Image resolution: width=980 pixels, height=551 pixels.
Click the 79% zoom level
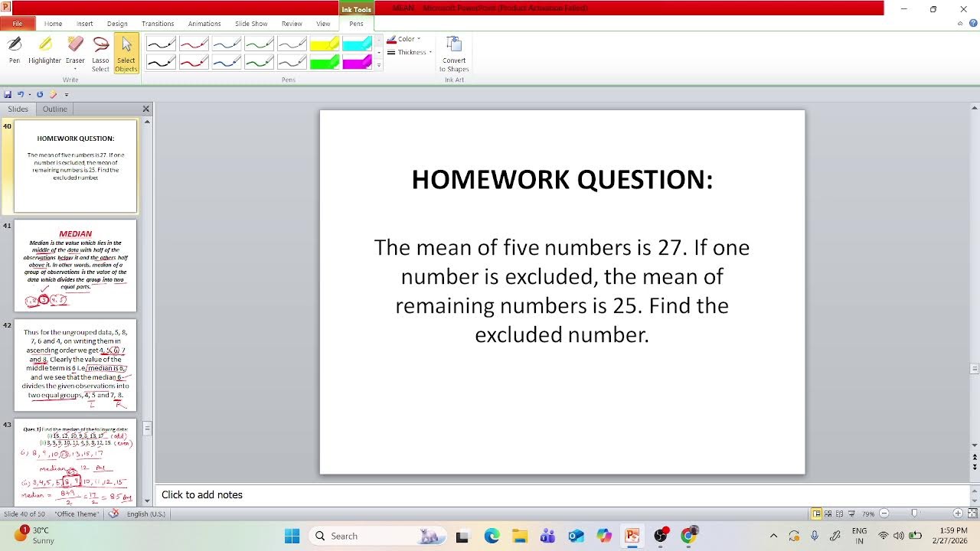click(868, 514)
